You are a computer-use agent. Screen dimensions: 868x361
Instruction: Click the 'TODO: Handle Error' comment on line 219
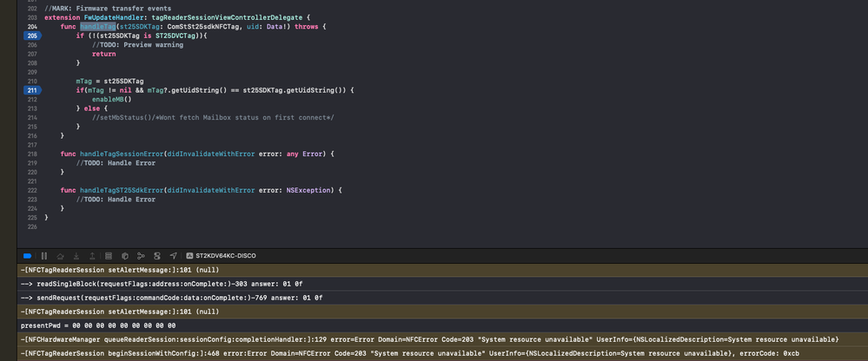pos(116,163)
